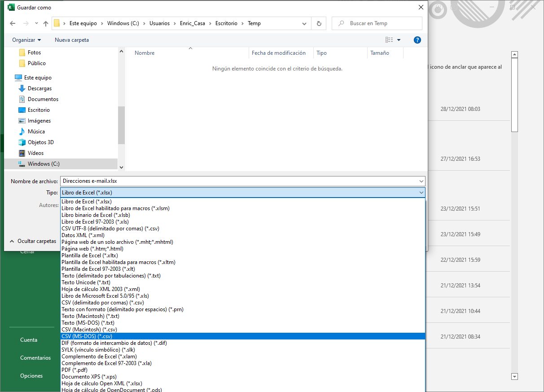Viewport: 544px width, 392px height.
Task: Expand the file name dropdown arrow
Action: click(x=421, y=181)
